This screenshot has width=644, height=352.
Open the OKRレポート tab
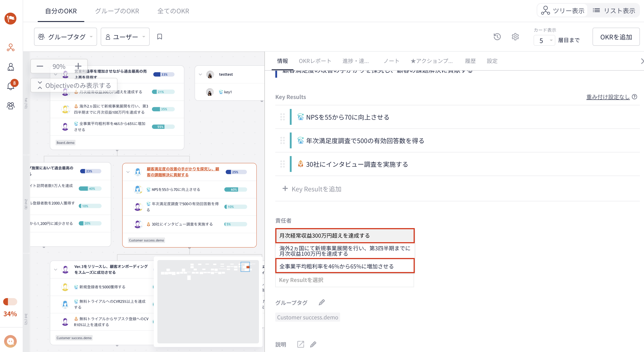pos(315,61)
